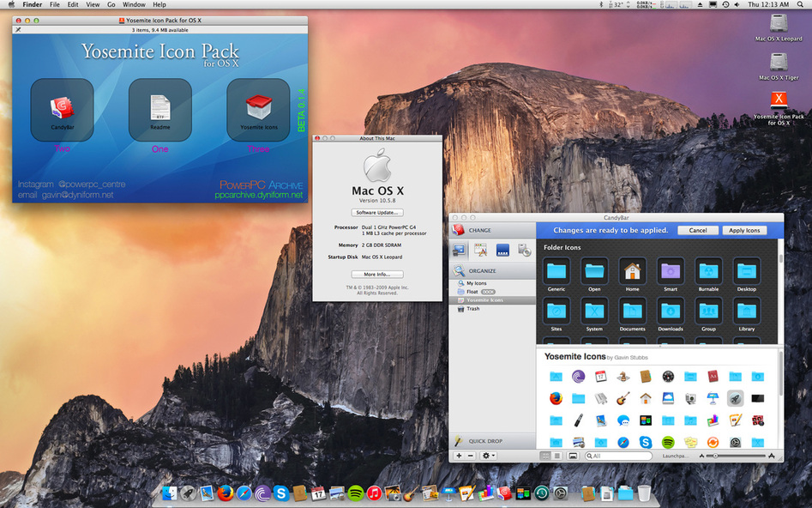The image size is (812, 508).
Task: Click the icon search field
Action: (x=617, y=456)
